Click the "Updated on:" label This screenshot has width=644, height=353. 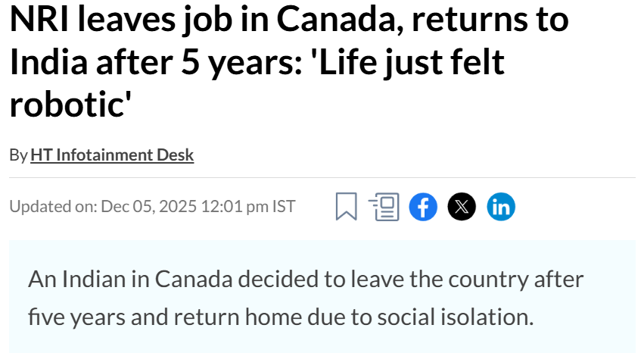pos(53,207)
